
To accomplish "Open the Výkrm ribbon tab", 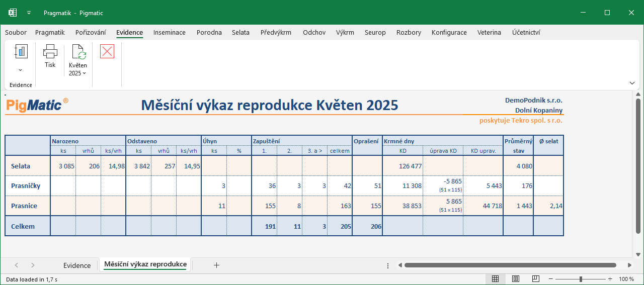I will 345,33.
